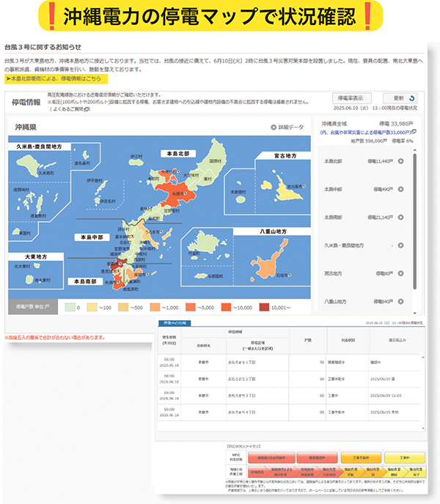Click the ~500 legend swatch
The width and height of the screenshot is (440, 504).
point(123,307)
